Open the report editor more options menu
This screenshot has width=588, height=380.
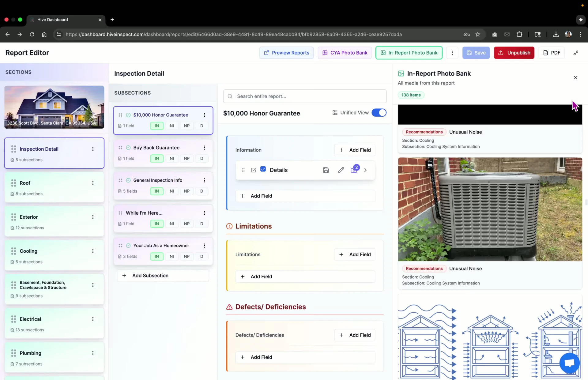(x=452, y=53)
